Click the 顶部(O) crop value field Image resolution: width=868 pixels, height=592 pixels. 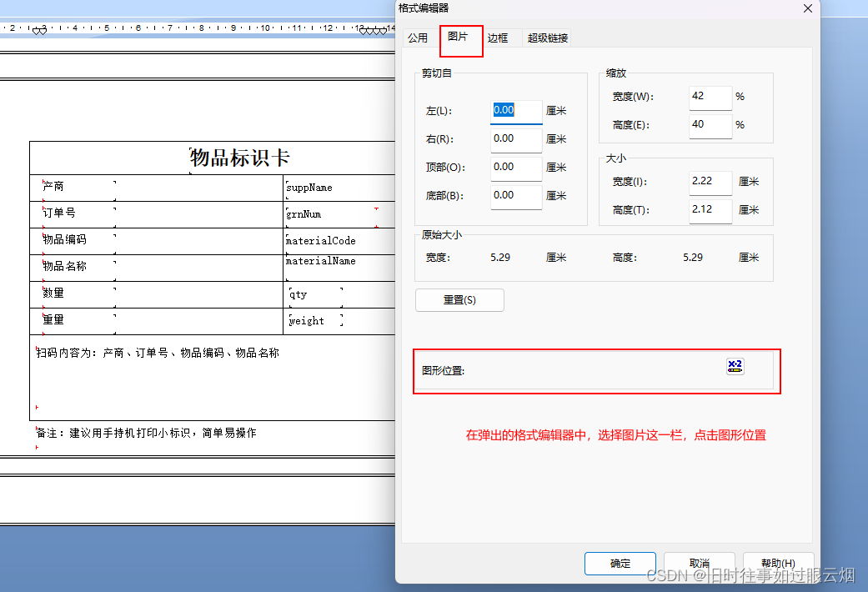(515, 168)
